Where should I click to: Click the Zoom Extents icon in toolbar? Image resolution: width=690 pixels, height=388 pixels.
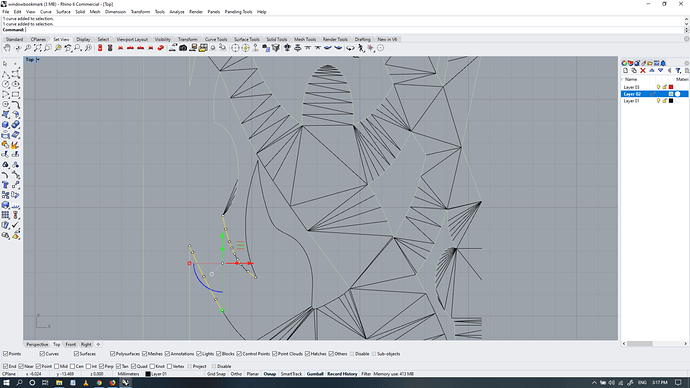37,48
